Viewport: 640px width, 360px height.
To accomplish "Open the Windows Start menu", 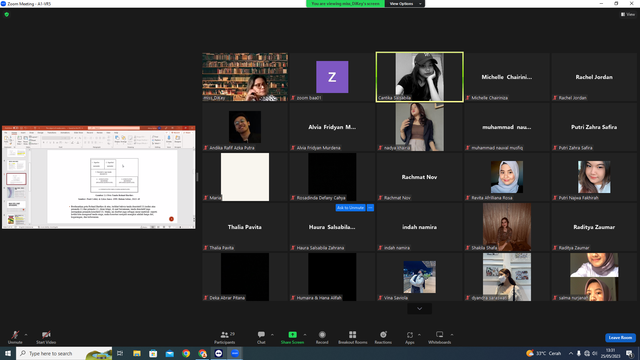I will (x=8, y=353).
